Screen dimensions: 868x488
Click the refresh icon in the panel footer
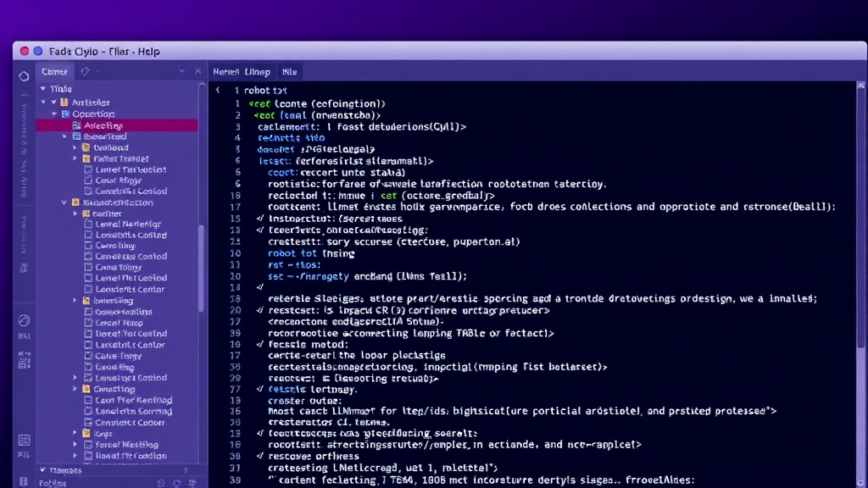coord(176,483)
